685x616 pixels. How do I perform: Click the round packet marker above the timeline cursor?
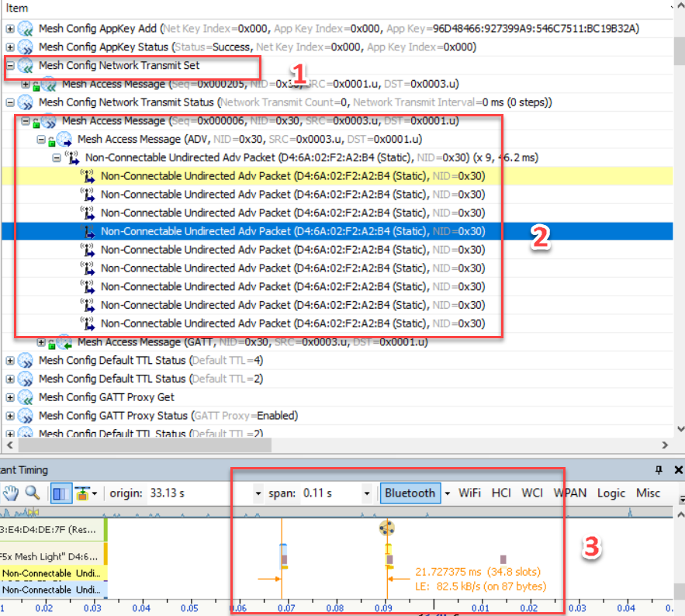click(x=387, y=528)
